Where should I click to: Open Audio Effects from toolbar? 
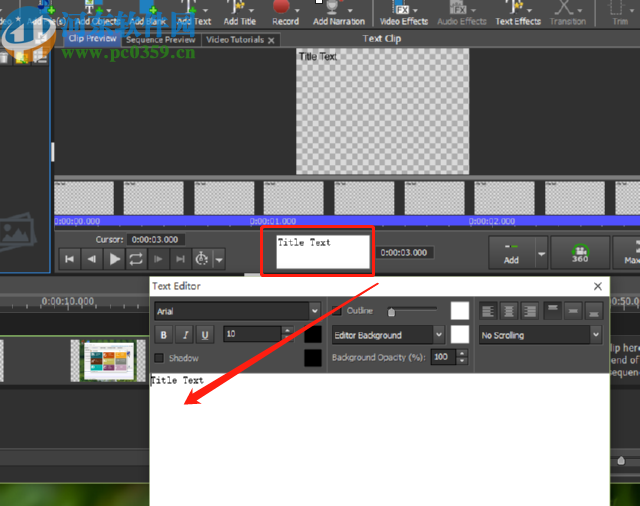462,13
